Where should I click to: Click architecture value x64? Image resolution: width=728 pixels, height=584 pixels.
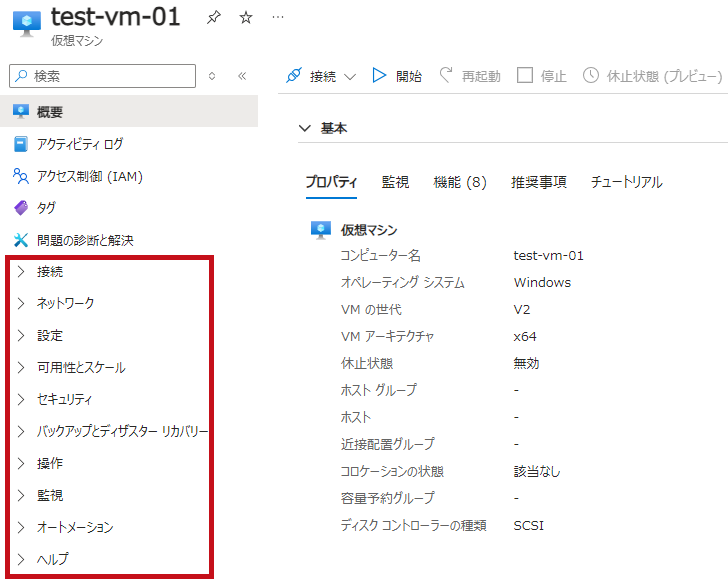[525, 337]
